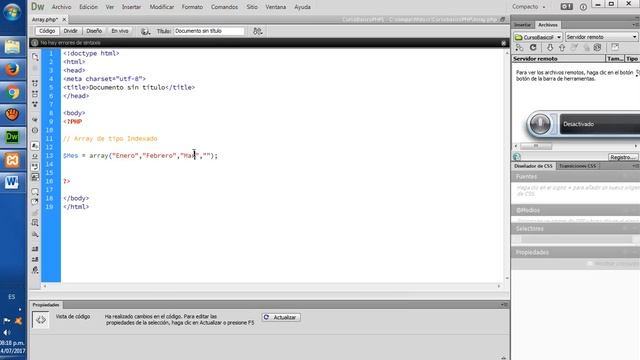This screenshot has height=360, width=640.
Task: Open Chrome from the taskbar
Action: click(12, 92)
